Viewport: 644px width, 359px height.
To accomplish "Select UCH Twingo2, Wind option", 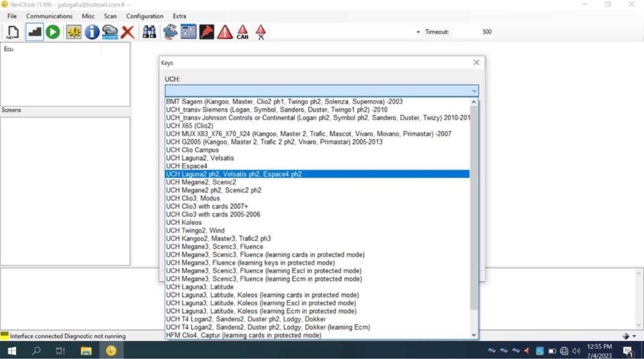I will pyautogui.click(x=317, y=231).
